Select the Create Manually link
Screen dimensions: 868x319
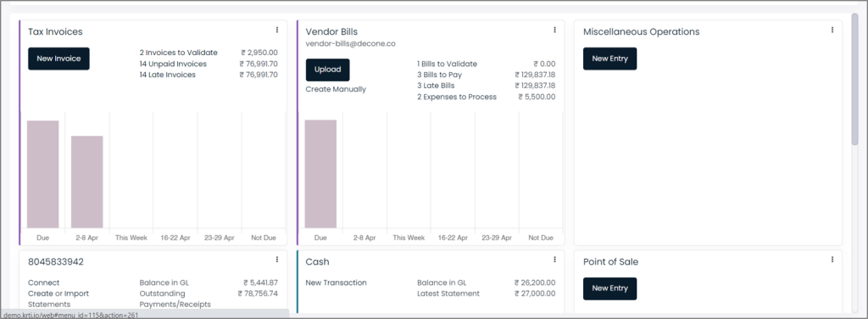[x=336, y=89]
